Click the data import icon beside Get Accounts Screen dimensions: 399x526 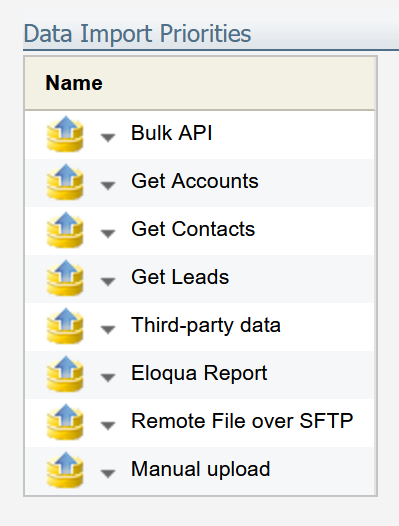pos(65,182)
